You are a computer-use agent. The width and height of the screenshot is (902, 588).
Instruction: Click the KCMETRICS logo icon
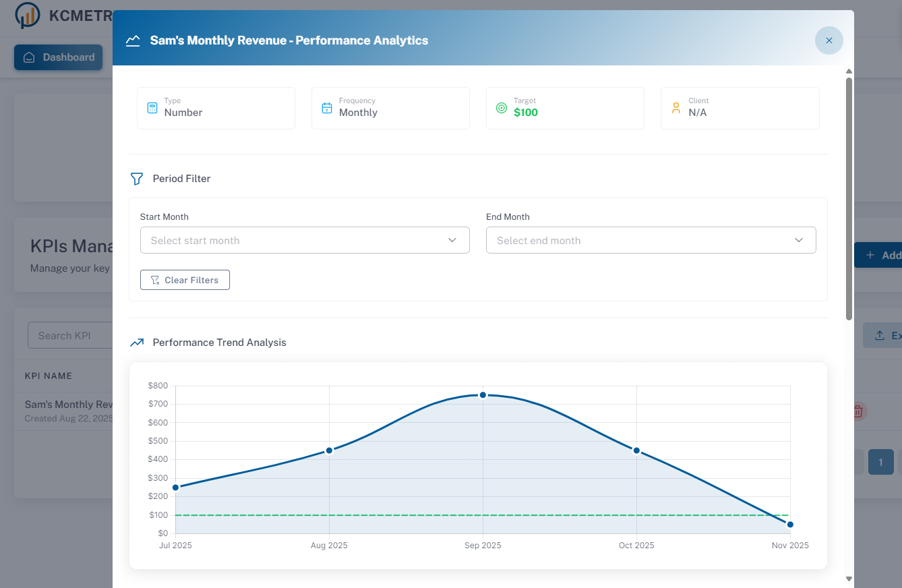pyautogui.click(x=27, y=16)
